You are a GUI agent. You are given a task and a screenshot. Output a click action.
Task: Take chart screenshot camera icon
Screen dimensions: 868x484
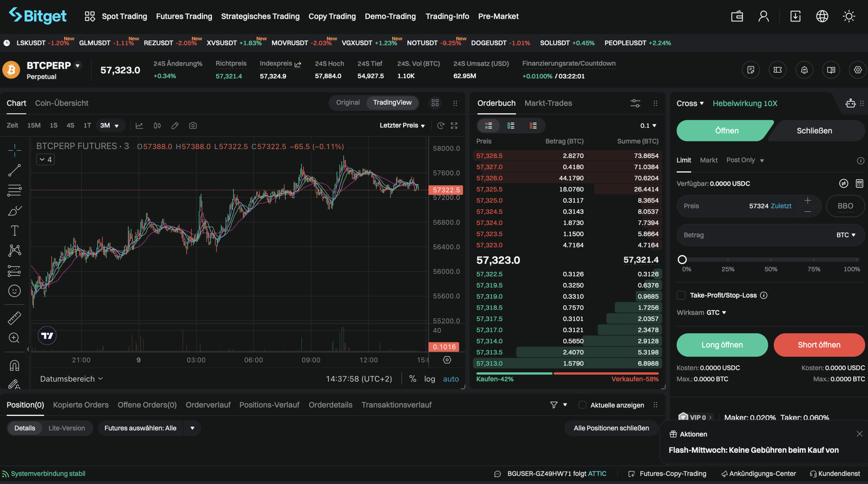point(193,125)
